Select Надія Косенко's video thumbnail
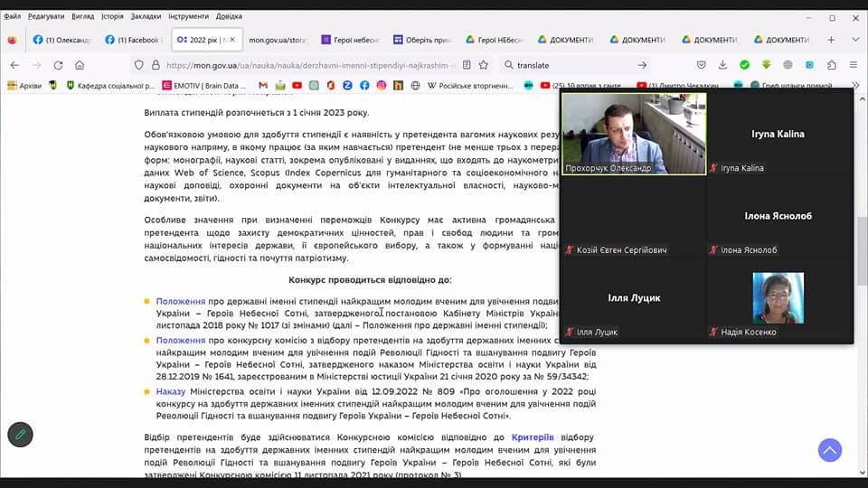Image resolution: width=868 pixels, height=488 pixels. (x=778, y=298)
